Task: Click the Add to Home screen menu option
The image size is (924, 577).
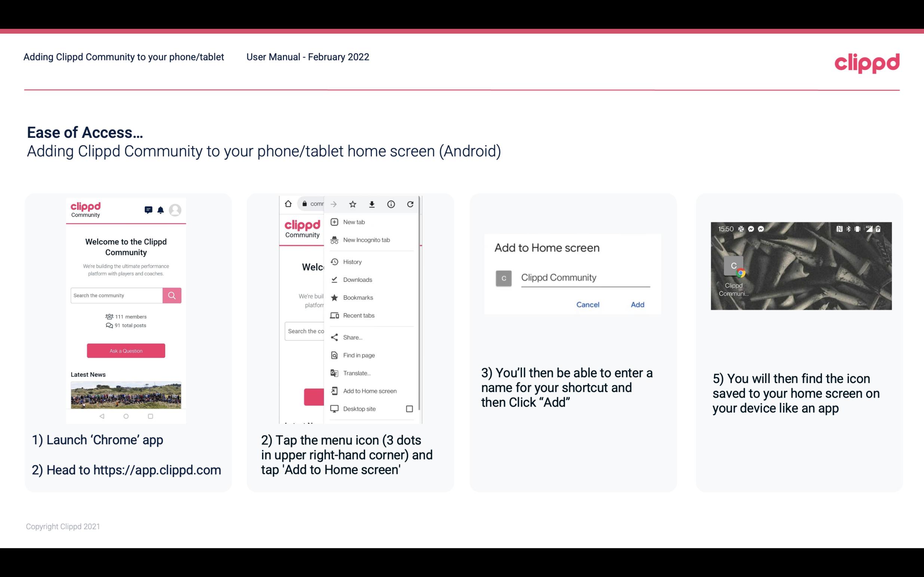Action: [369, 391]
